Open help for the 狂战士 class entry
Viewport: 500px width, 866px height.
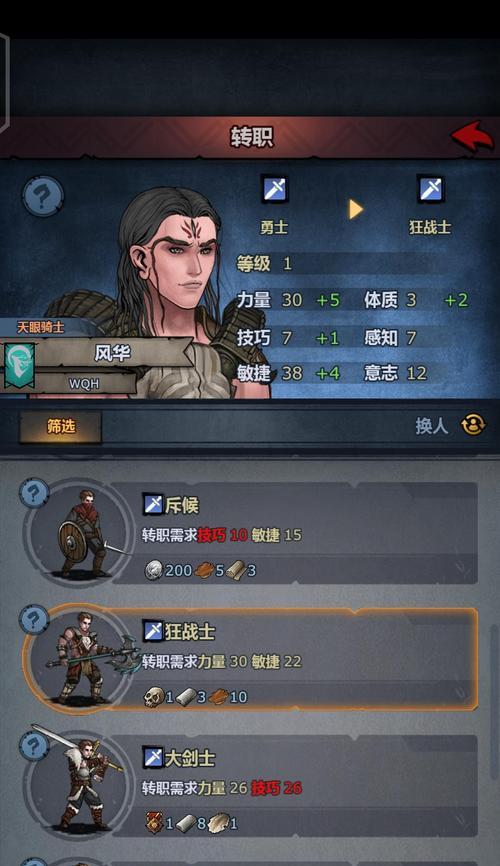[x=34, y=620]
